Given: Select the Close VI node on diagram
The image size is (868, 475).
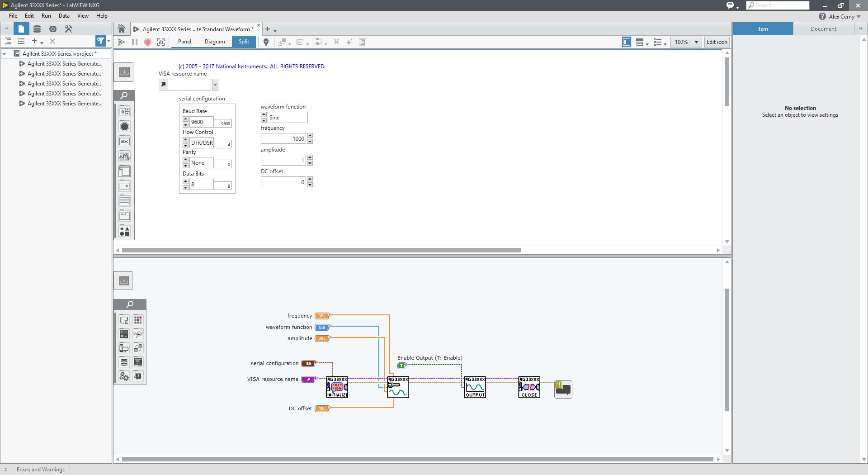Looking at the screenshot, I should click(x=529, y=387).
